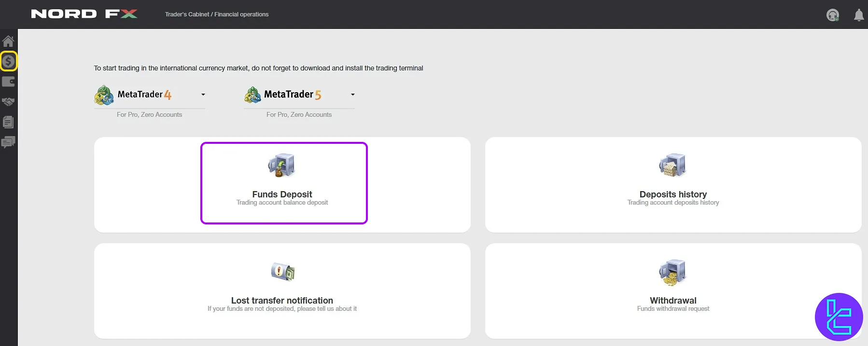Screen dimensions: 868x346
Task: Open the chat messages icon in sidebar
Action: click(8, 142)
